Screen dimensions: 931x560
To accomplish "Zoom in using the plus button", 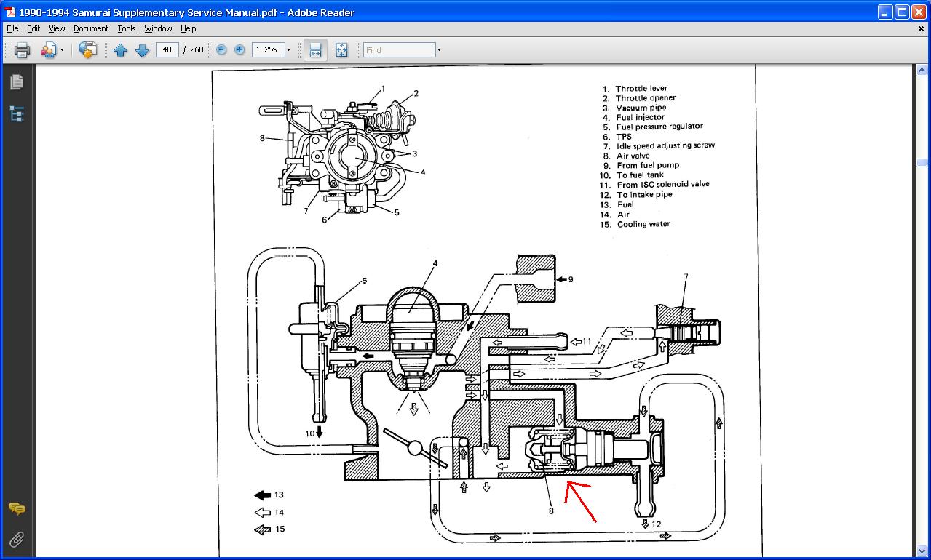I will tap(239, 50).
